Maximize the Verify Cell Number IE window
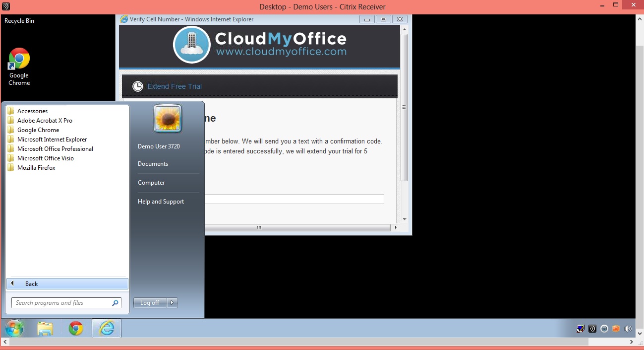This screenshot has height=350, width=644. pyautogui.click(x=383, y=19)
